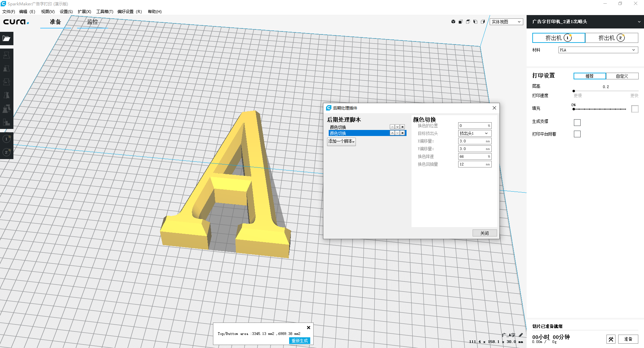Select the Rotate tool in the left toolbar

coord(6,82)
